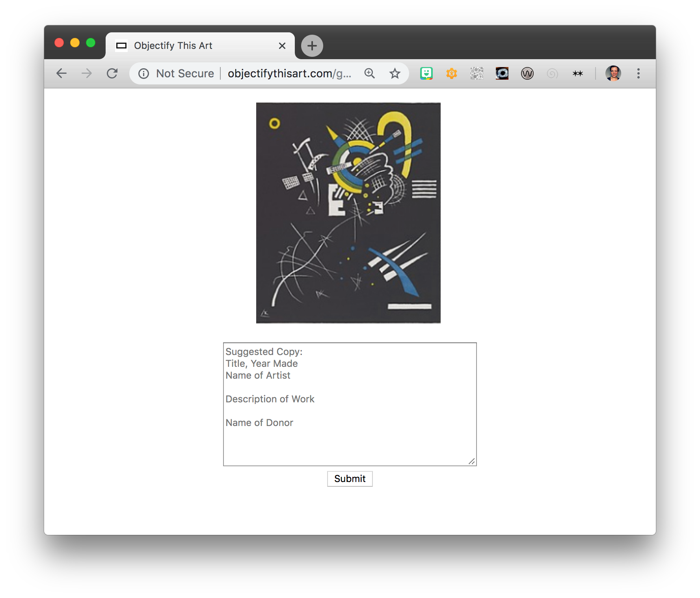Image resolution: width=700 pixels, height=598 pixels.
Task: Click the red close window button
Action: click(x=59, y=43)
